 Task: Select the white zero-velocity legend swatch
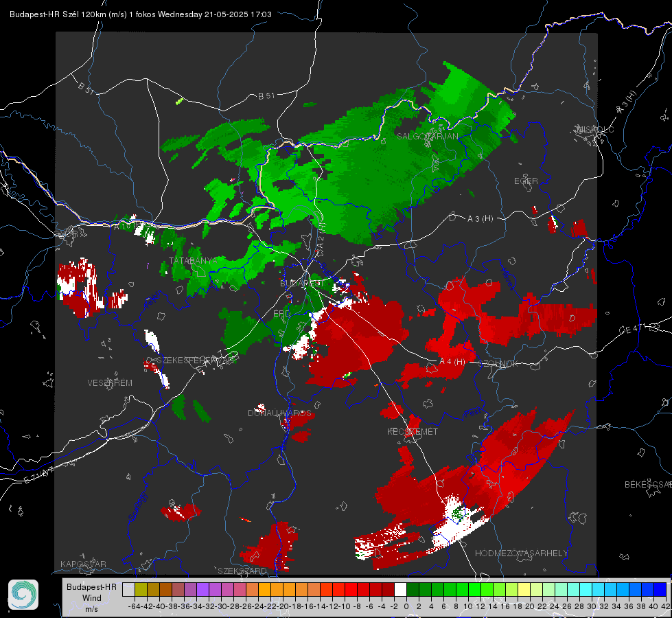[x=400, y=590]
